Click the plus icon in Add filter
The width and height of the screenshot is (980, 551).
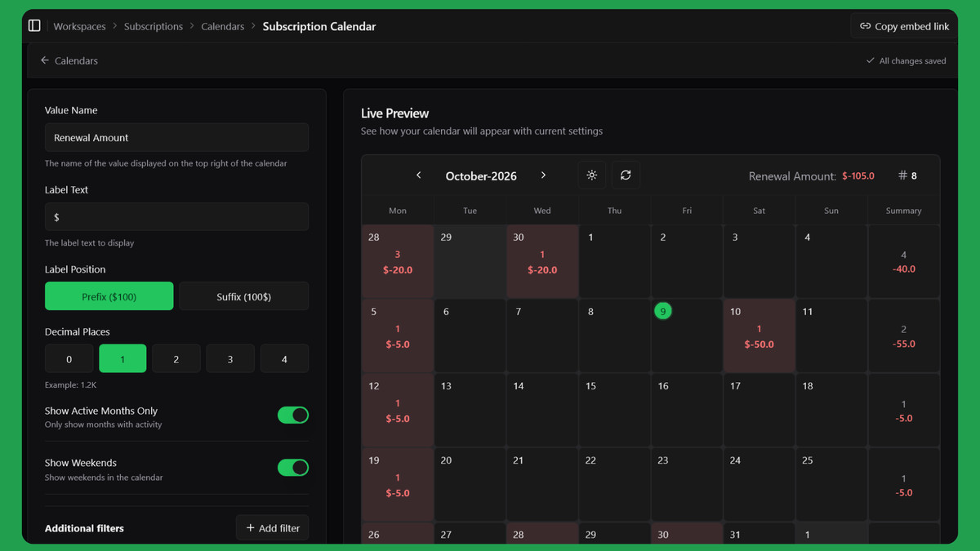click(251, 528)
